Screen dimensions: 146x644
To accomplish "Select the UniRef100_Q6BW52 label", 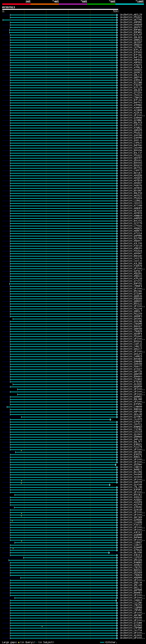I will (131, 397).
